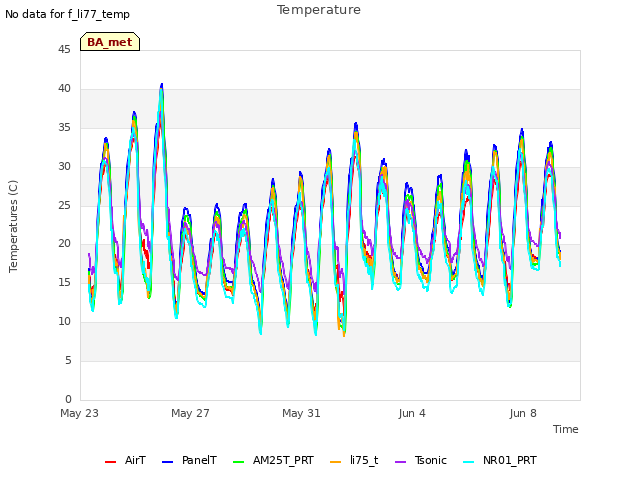The image size is (640, 480).
Task: Click the 'No data for f_li77_temp' message
Action: [67, 14]
